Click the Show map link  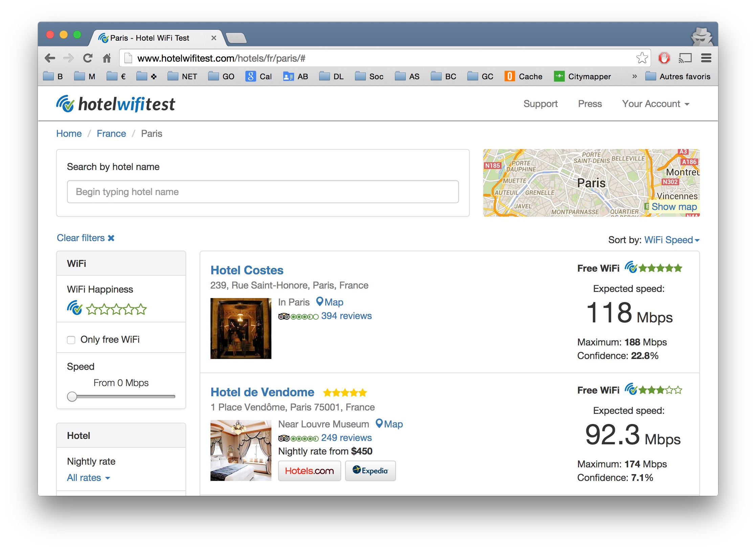[674, 207]
